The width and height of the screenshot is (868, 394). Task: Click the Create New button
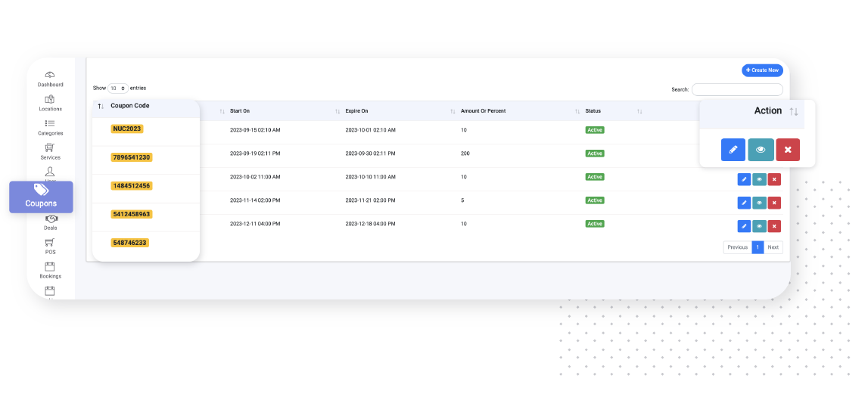coord(762,70)
